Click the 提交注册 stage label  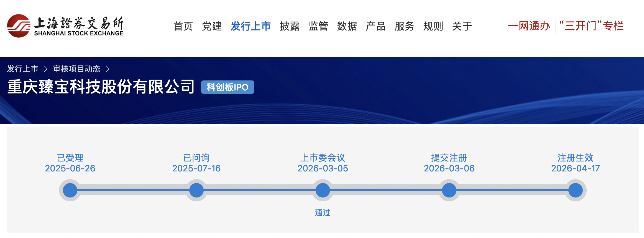449,158
